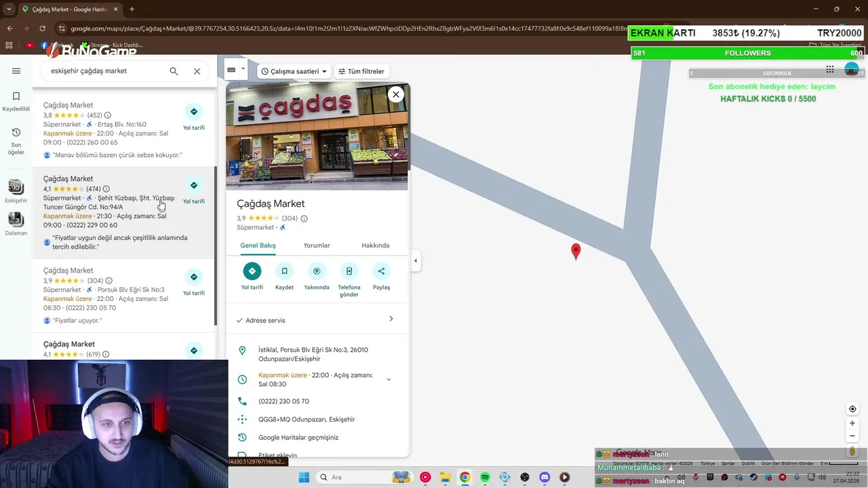Viewport: 868px width, 488px height.
Task: Go back in browser history
Action: (x=9, y=28)
